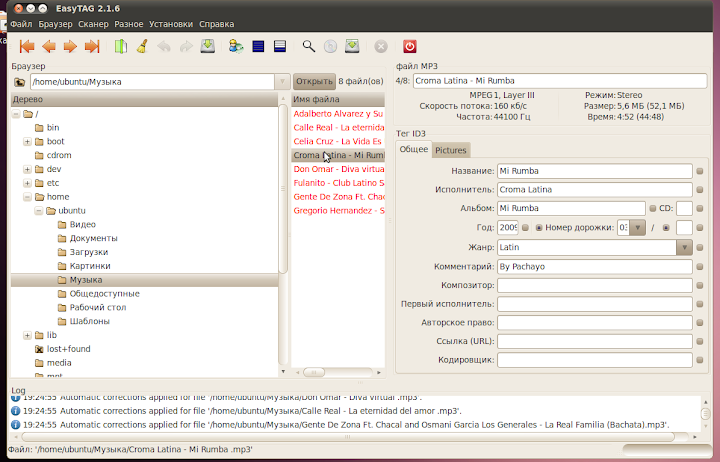Click the Имя файла column header
720x462 pixels.
(x=338, y=99)
